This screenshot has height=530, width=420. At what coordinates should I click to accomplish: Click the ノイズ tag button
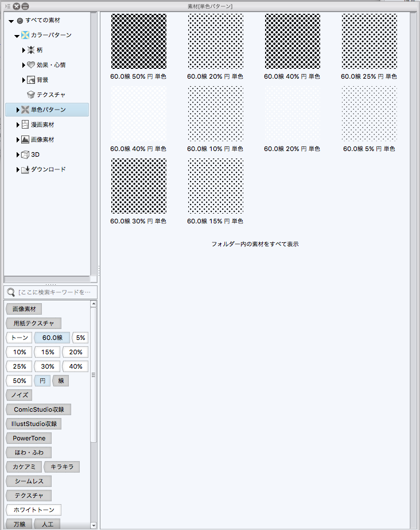20,395
